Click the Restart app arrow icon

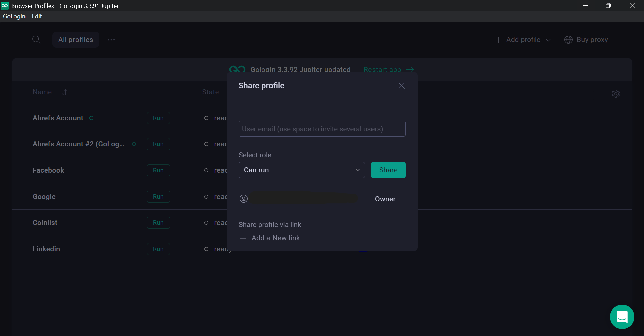tap(410, 70)
